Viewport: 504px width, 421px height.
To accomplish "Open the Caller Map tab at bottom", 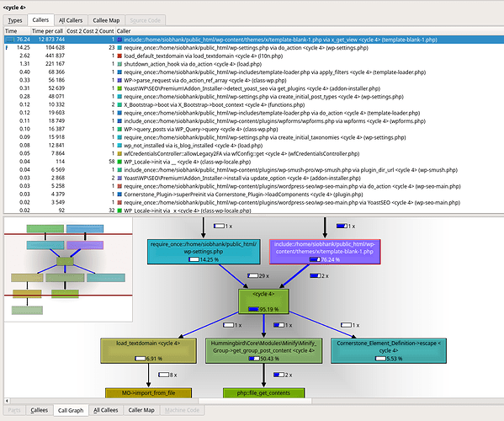I will click(x=141, y=410).
